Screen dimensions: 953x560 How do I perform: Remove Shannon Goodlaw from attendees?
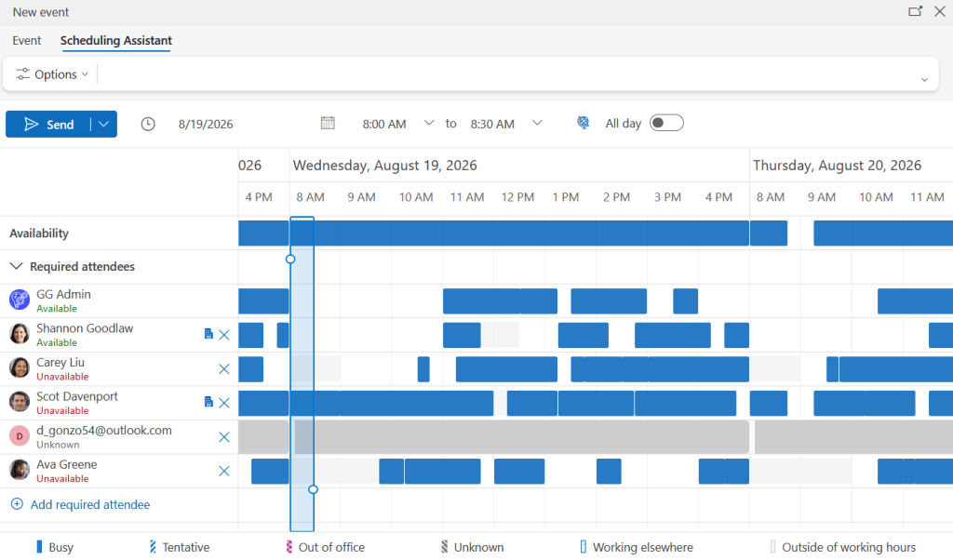point(224,335)
